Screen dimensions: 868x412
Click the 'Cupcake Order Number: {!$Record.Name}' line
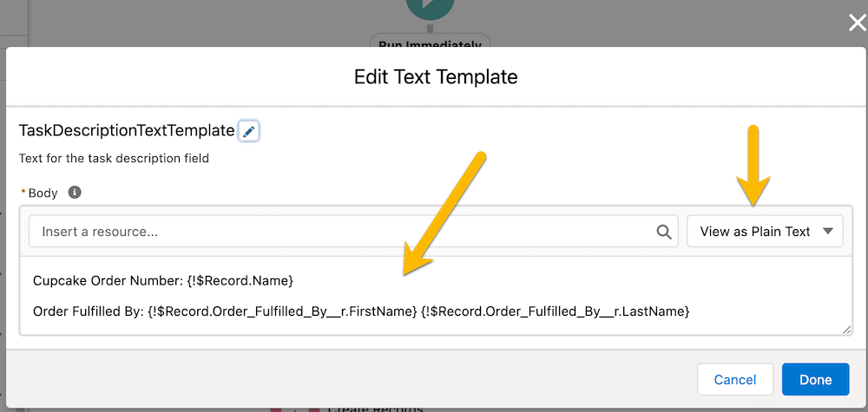click(x=163, y=281)
